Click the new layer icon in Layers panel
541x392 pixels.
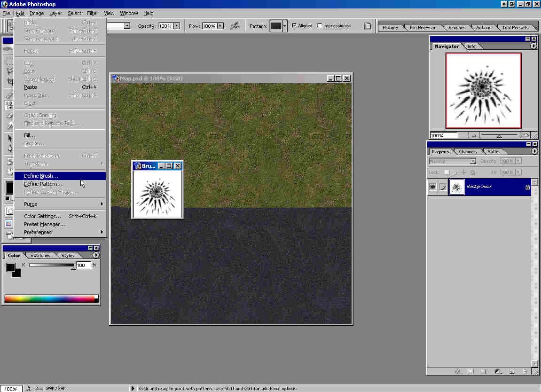(x=512, y=371)
